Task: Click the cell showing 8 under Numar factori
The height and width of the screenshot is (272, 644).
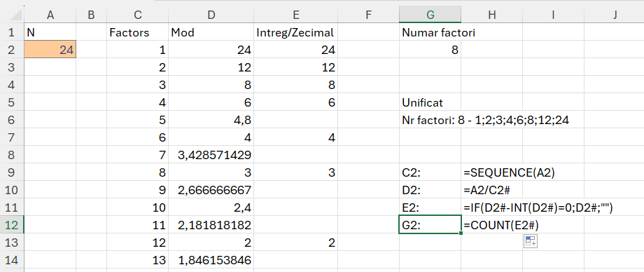Action: tap(430, 50)
